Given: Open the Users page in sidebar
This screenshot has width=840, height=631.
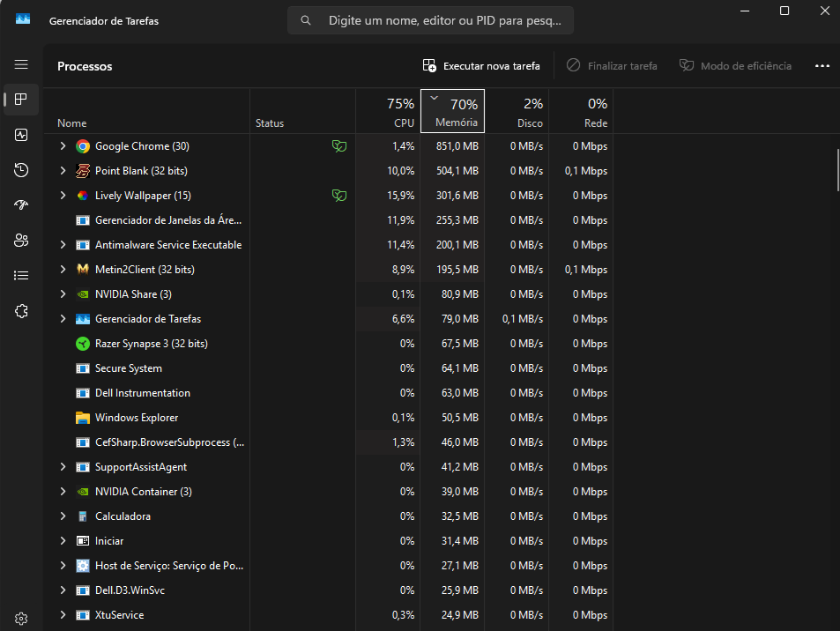Looking at the screenshot, I should click(21, 241).
